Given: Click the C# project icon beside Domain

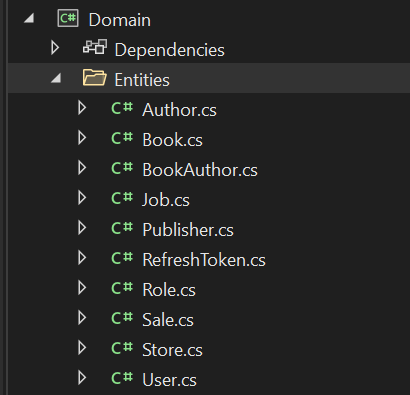Looking at the screenshot, I should click(x=68, y=18).
